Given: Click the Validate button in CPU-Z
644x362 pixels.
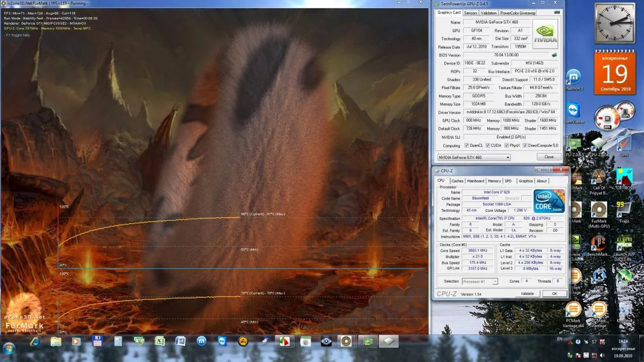Looking at the screenshot, I should coord(527,293).
